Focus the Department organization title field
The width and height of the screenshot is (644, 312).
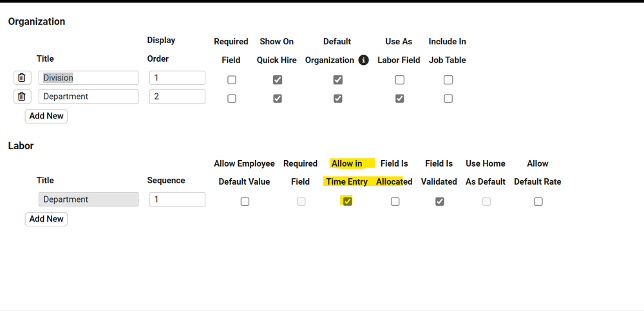click(88, 96)
